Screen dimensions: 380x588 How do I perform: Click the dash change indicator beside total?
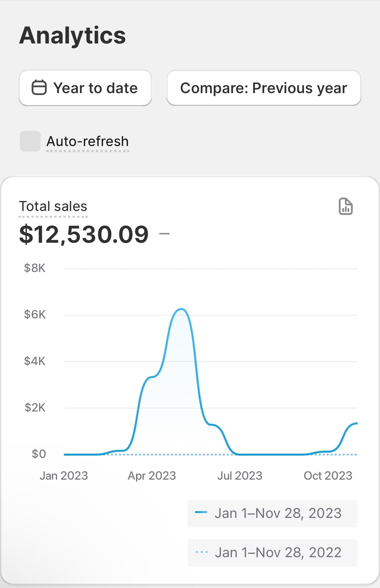click(164, 234)
